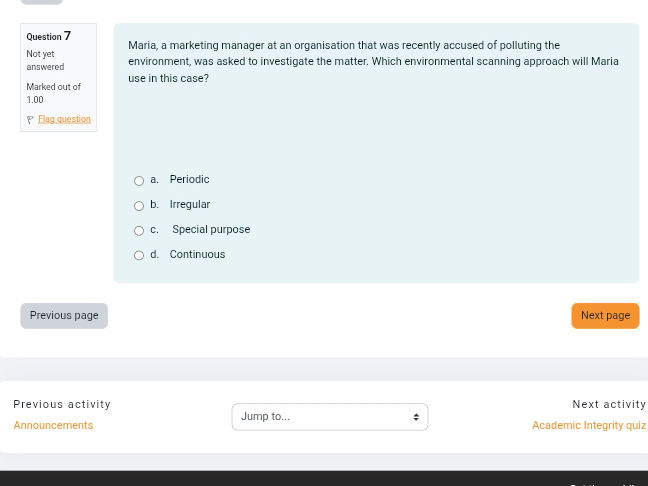Click the Marked out of 1.00 text
This screenshot has height=486, width=648.
pos(53,93)
